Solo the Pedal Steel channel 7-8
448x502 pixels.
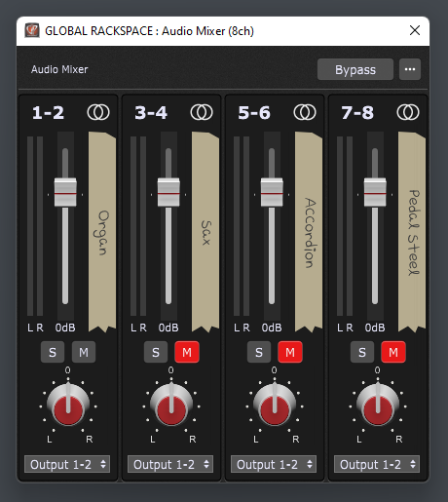coord(362,352)
